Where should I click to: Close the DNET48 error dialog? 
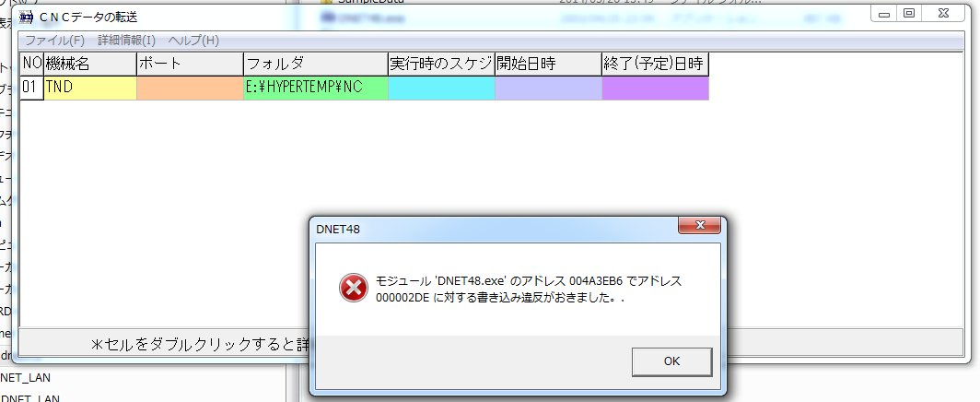coord(699,225)
